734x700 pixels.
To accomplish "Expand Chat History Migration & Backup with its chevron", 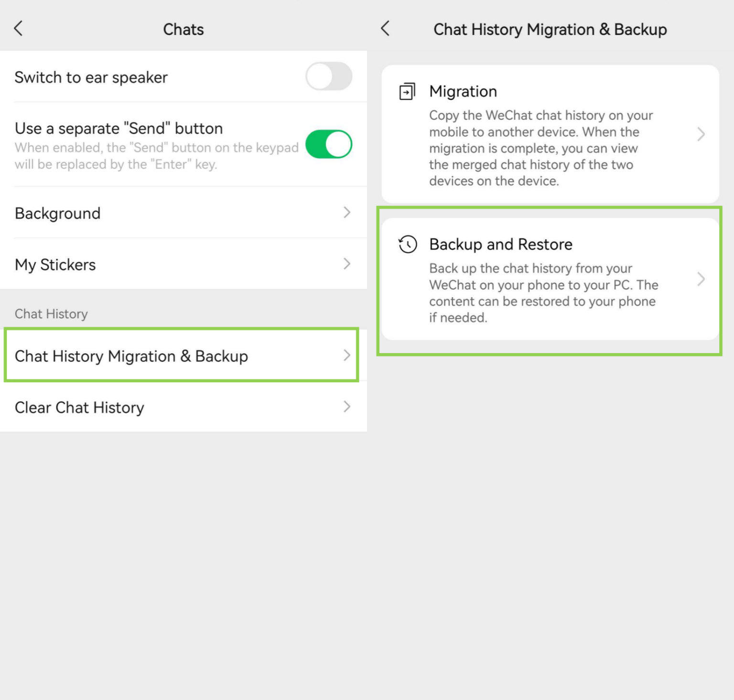I will pos(347,355).
